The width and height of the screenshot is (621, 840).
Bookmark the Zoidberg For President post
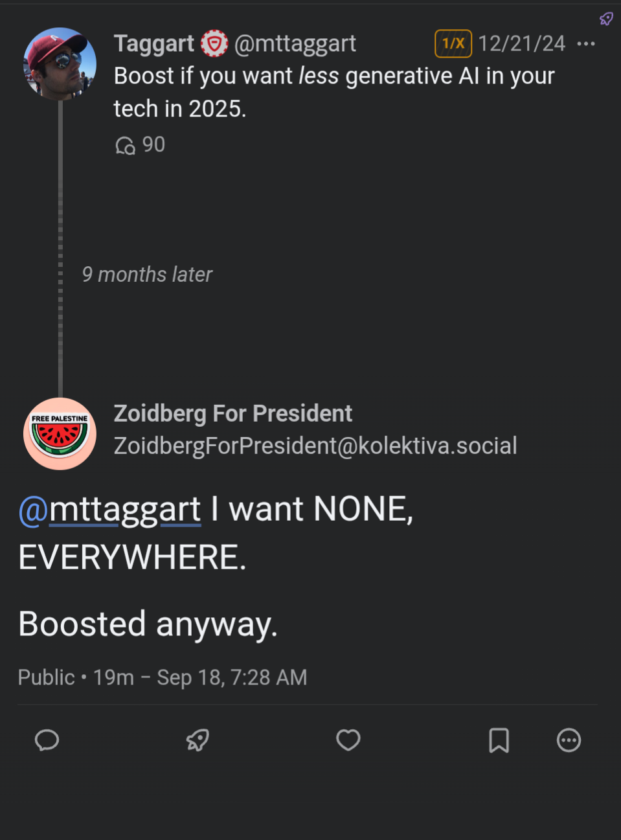pyautogui.click(x=499, y=740)
